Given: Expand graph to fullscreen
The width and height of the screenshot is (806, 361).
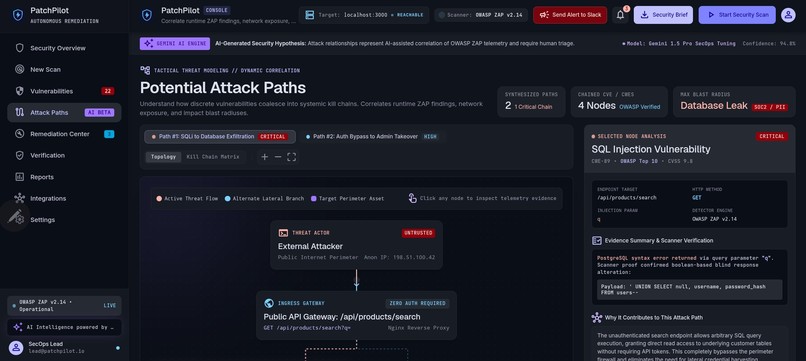Looking at the screenshot, I should pos(291,157).
